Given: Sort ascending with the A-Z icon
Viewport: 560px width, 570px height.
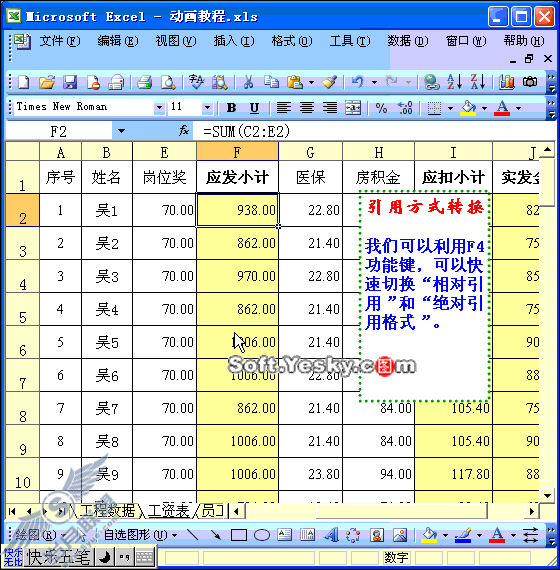Looking at the screenshot, I should click(455, 82).
